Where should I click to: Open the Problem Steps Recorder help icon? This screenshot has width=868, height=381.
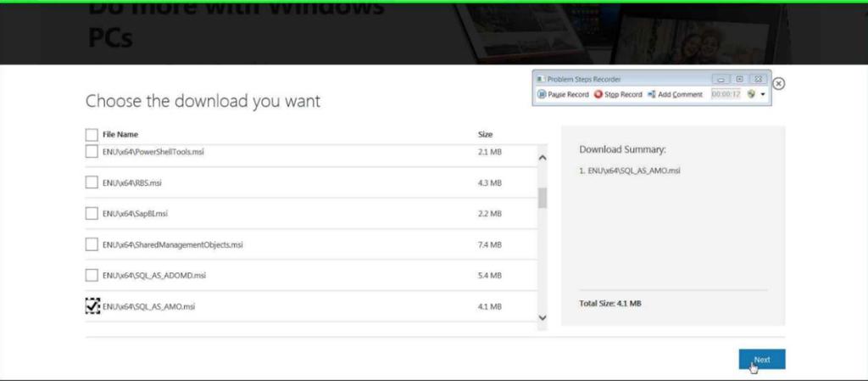tap(751, 94)
